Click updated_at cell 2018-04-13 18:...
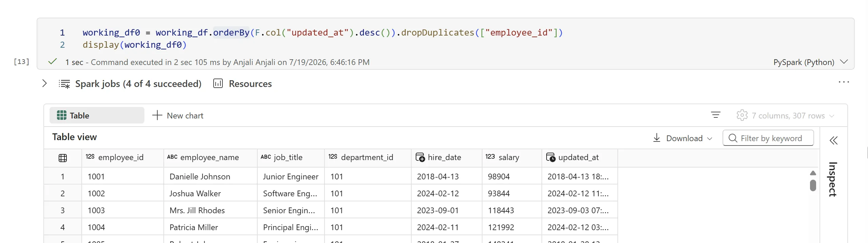Image resolution: width=868 pixels, height=243 pixels. [x=580, y=176]
